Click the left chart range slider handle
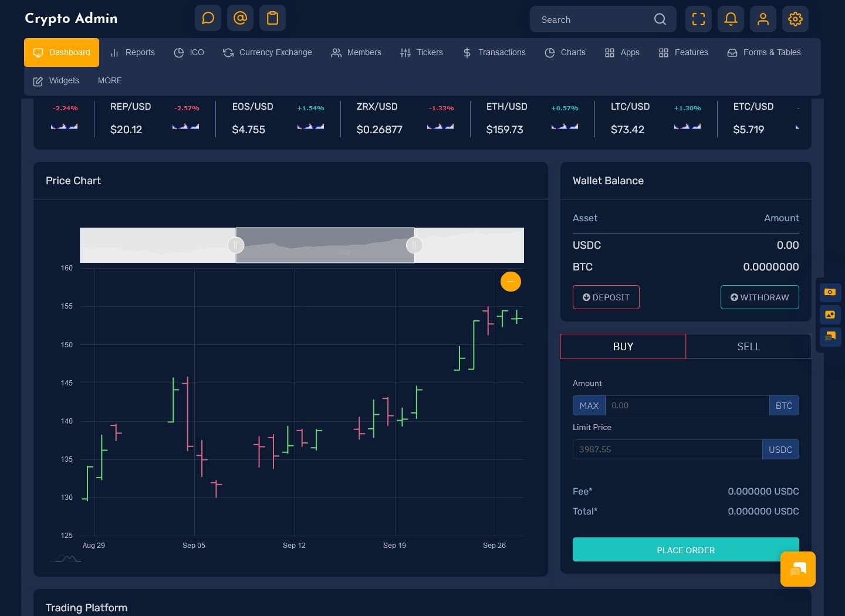Screen dimensions: 845x616 click(x=236, y=245)
